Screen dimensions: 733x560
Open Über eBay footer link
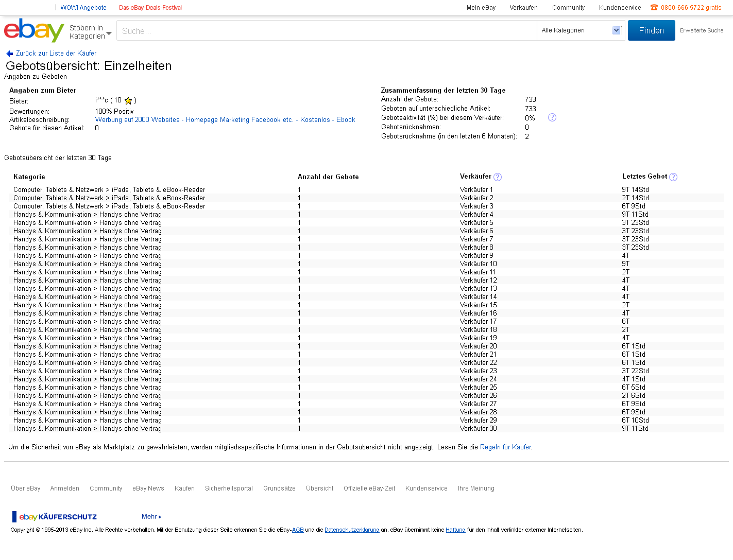click(x=26, y=488)
